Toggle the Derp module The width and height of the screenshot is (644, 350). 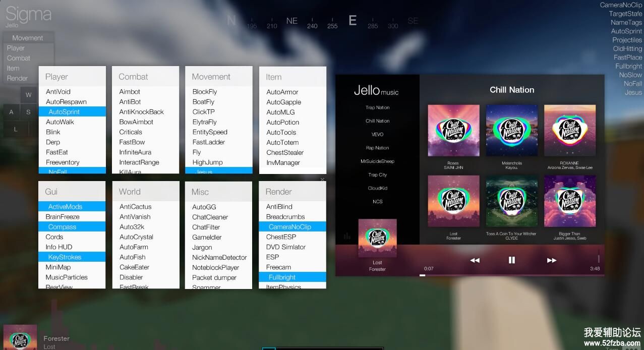tap(72, 142)
